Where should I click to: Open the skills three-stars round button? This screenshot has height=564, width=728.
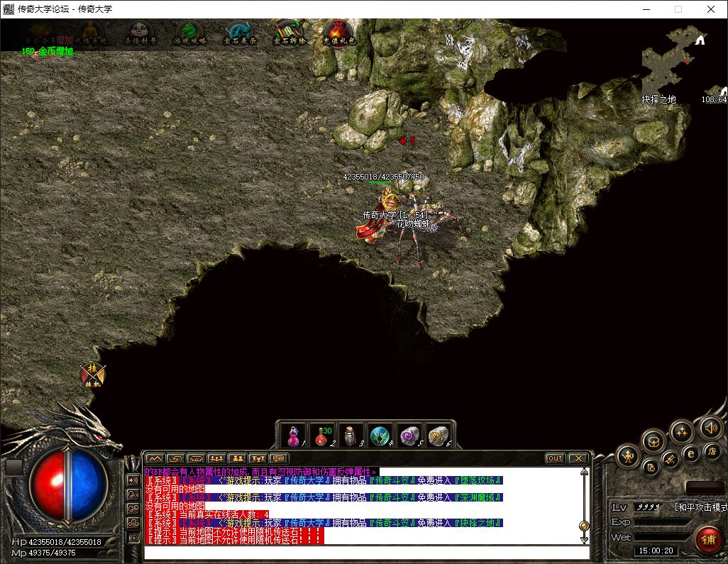pos(682,432)
